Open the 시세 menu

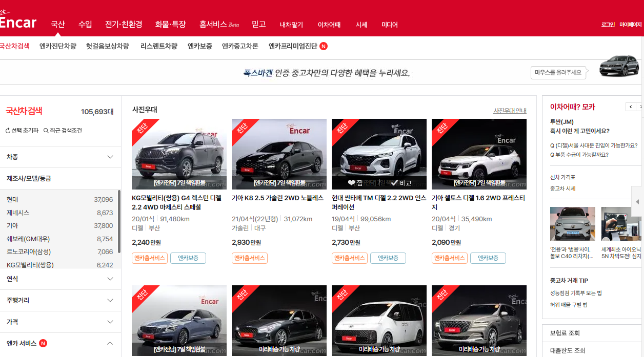(x=361, y=25)
